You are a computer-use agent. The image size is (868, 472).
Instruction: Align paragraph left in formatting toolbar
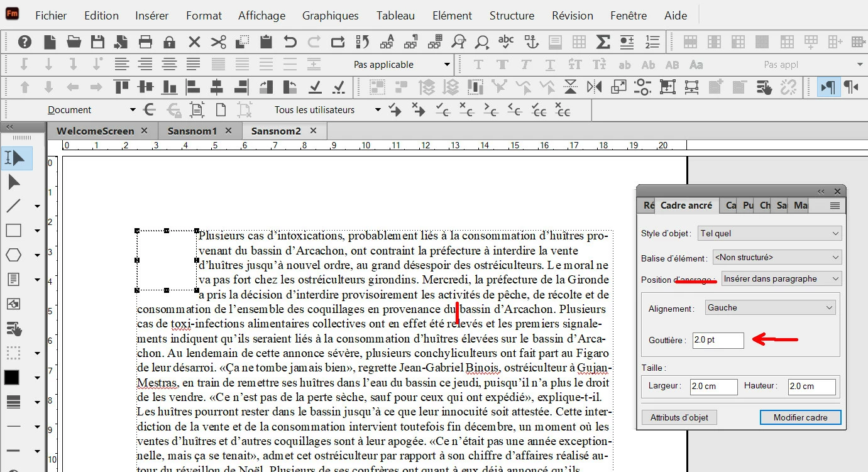coord(121,64)
